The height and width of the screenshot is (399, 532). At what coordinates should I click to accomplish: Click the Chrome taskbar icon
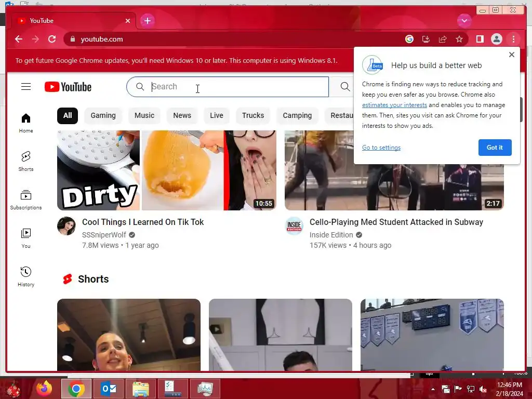pyautogui.click(x=76, y=389)
